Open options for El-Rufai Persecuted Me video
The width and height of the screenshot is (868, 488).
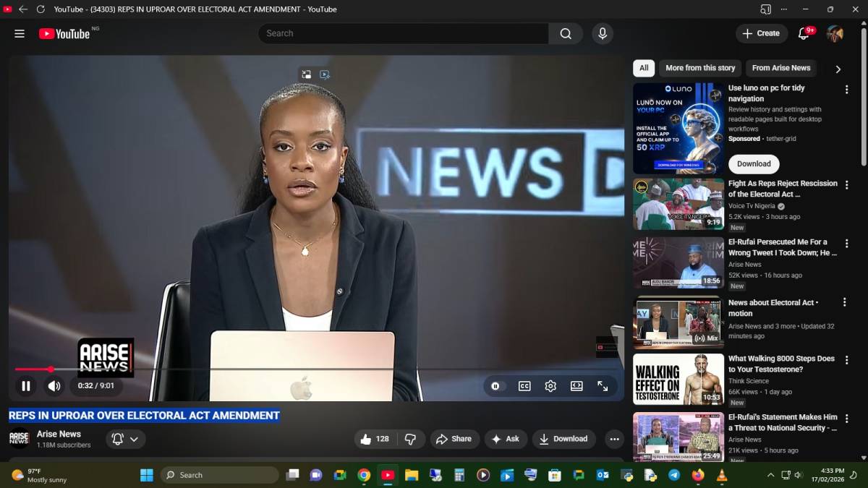click(x=846, y=244)
